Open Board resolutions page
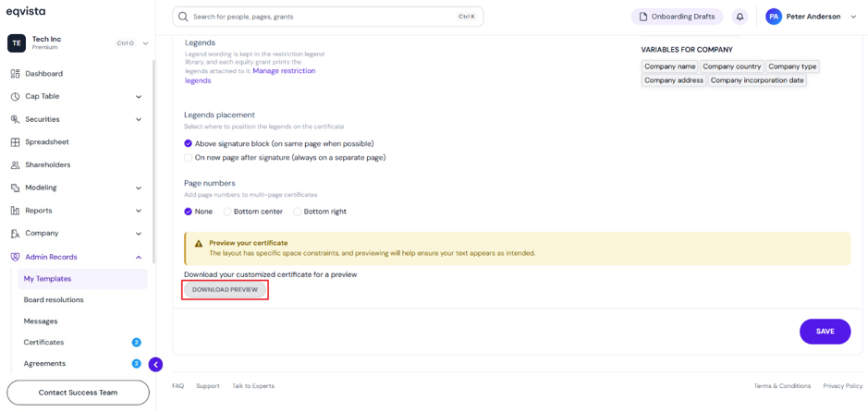The image size is (868, 412). pyautogui.click(x=54, y=299)
